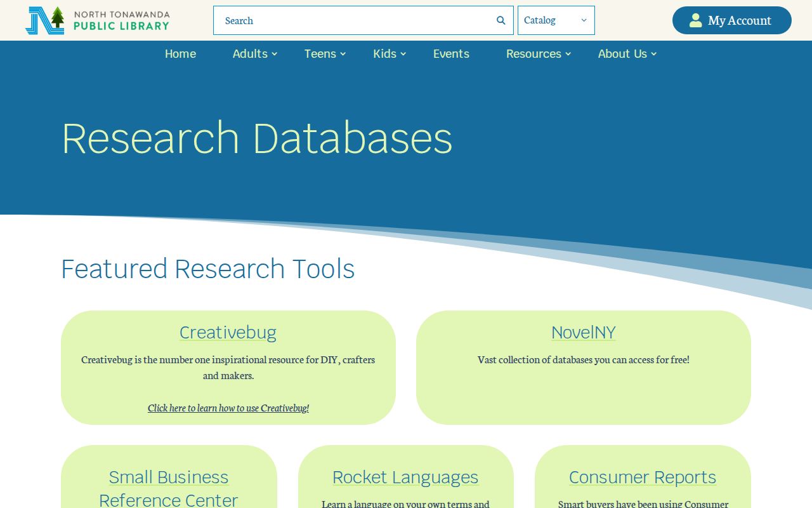Click the Featured Research Tools heading
This screenshot has height=508, width=812.
point(208,269)
